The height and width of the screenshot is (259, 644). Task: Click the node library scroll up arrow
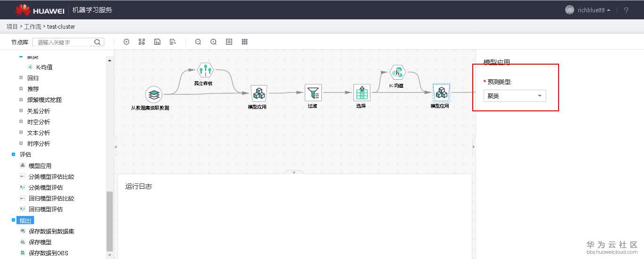(110, 60)
